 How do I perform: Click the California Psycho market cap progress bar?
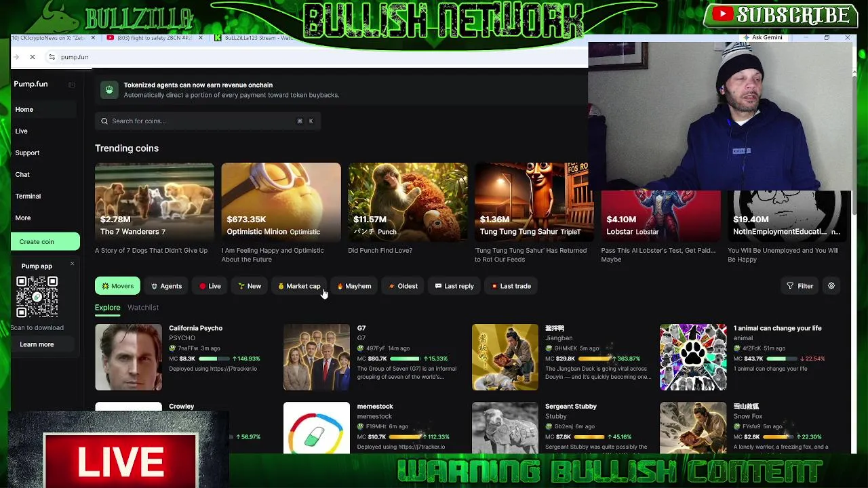point(214,359)
